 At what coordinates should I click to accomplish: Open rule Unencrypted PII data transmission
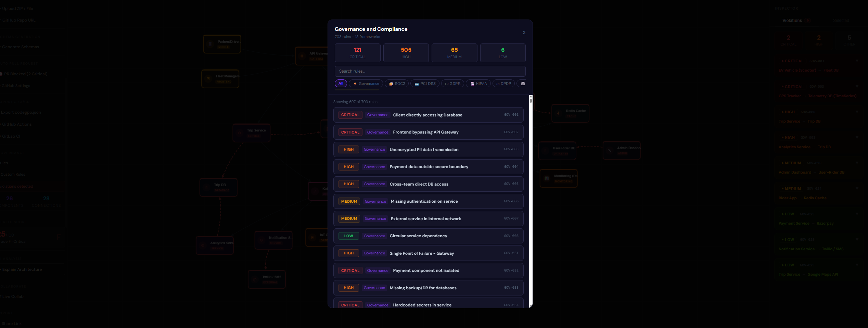[428, 150]
